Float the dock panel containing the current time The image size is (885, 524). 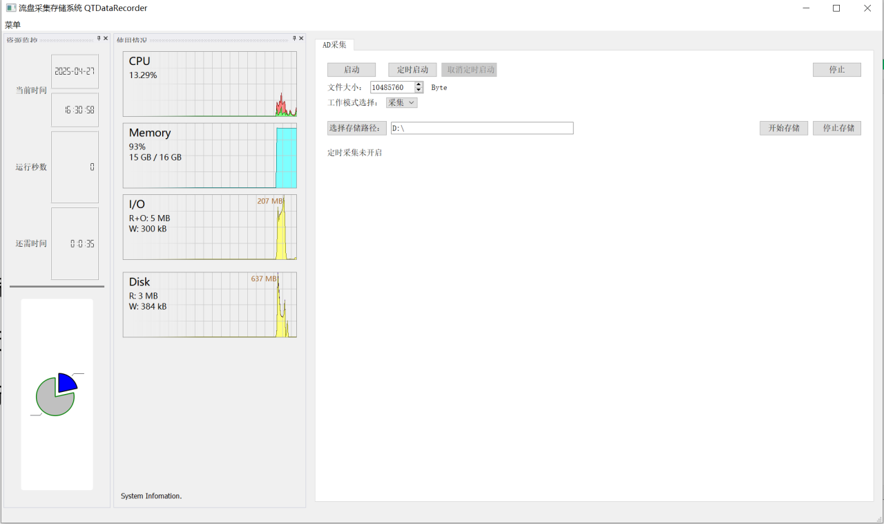click(99, 39)
